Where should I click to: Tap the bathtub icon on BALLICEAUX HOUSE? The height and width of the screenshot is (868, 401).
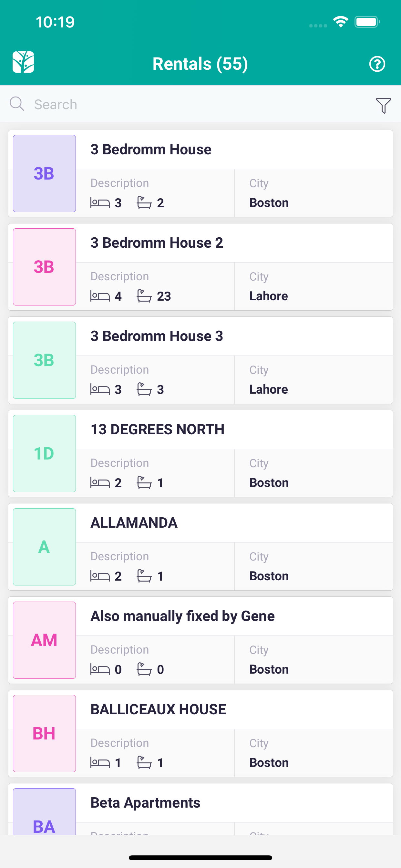144,762
